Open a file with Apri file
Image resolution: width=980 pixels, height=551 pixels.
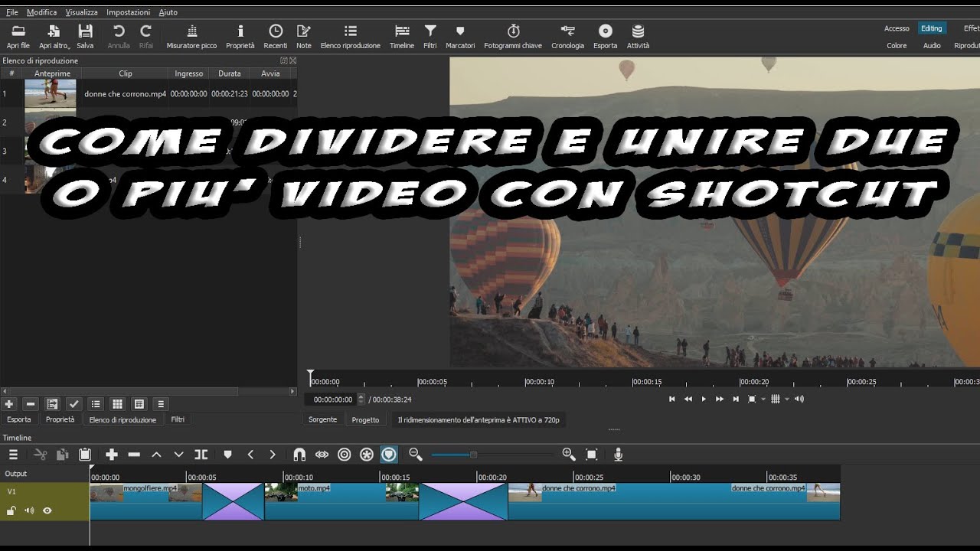pyautogui.click(x=18, y=36)
